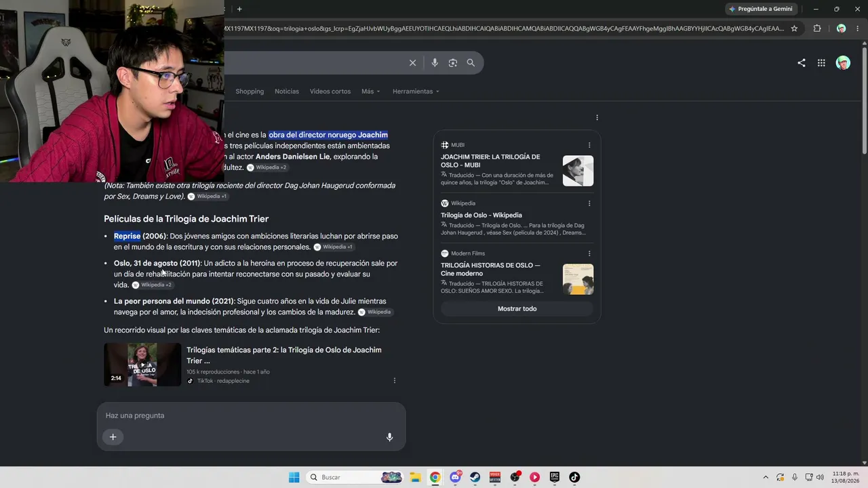This screenshot has width=868, height=488.
Task: Click the Modern Films result thumbnail image
Action: [x=578, y=279]
